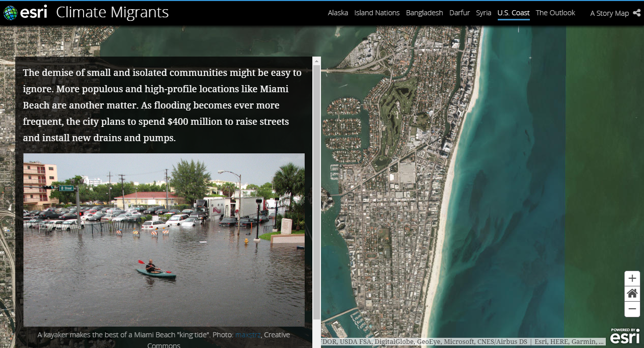Navigate to The Outlook section
This screenshot has height=348, width=644.
[555, 13]
